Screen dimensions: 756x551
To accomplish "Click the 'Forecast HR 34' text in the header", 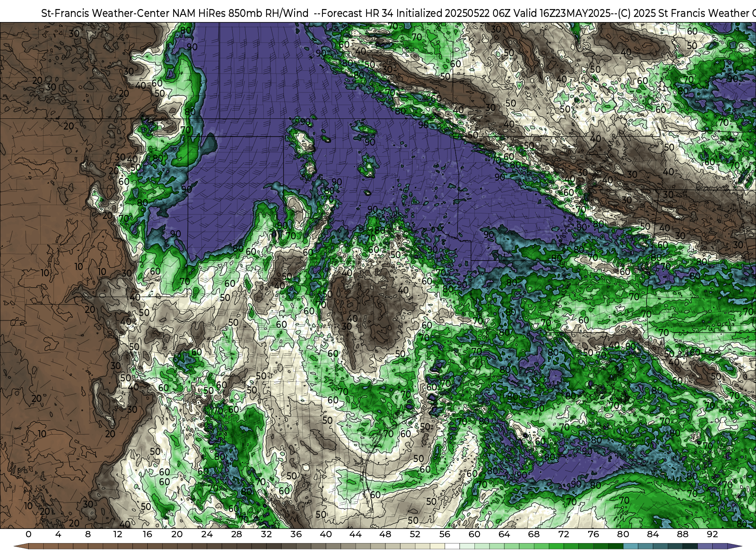I will pos(358,13).
